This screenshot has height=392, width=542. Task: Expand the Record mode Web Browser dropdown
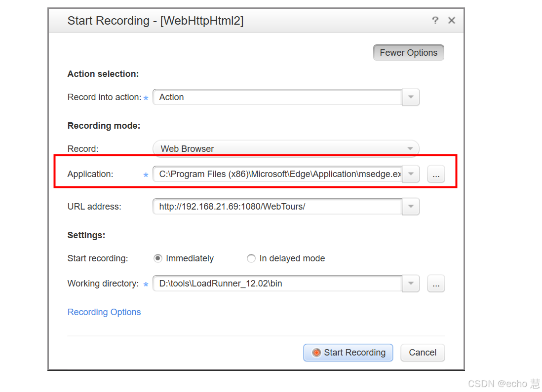pyautogui.click(x=410, y=148)
